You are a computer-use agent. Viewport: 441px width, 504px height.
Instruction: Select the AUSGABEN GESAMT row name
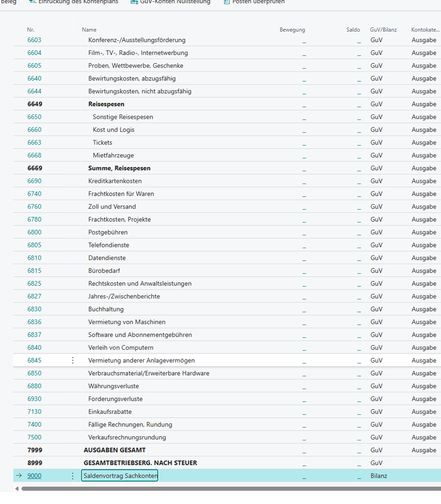pos(114,450)
